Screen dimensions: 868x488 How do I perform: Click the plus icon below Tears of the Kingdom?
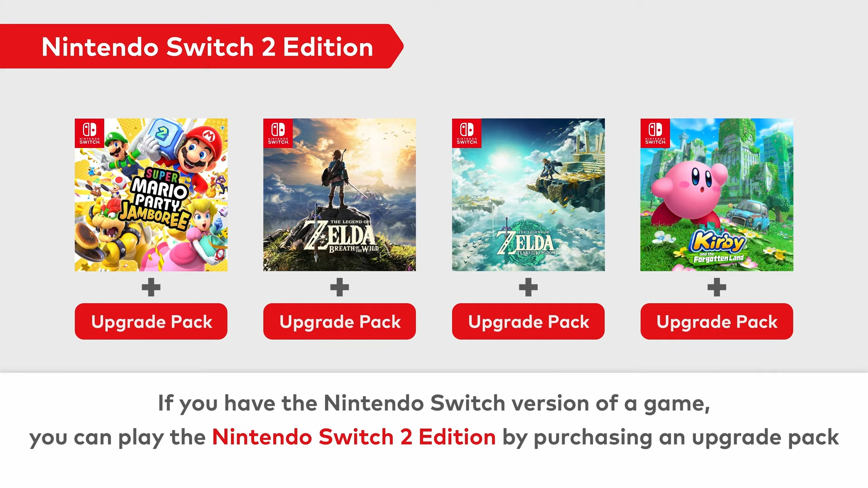(528, 287)
